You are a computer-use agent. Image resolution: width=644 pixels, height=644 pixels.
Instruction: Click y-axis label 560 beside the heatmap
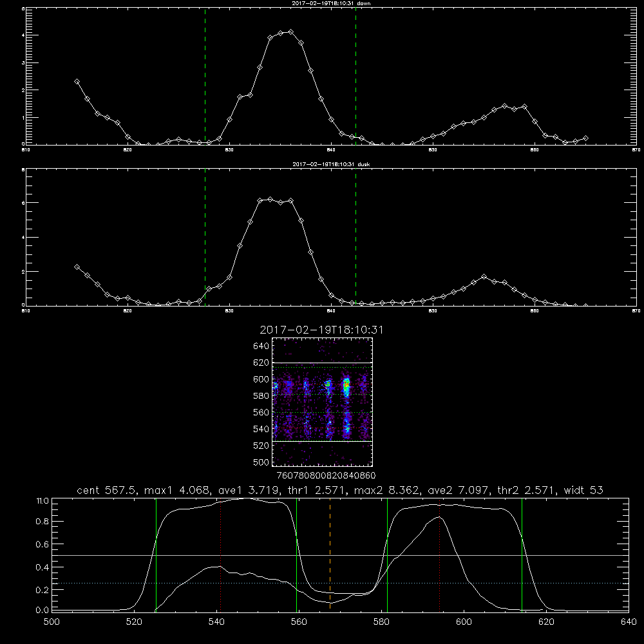click(261, 412)
